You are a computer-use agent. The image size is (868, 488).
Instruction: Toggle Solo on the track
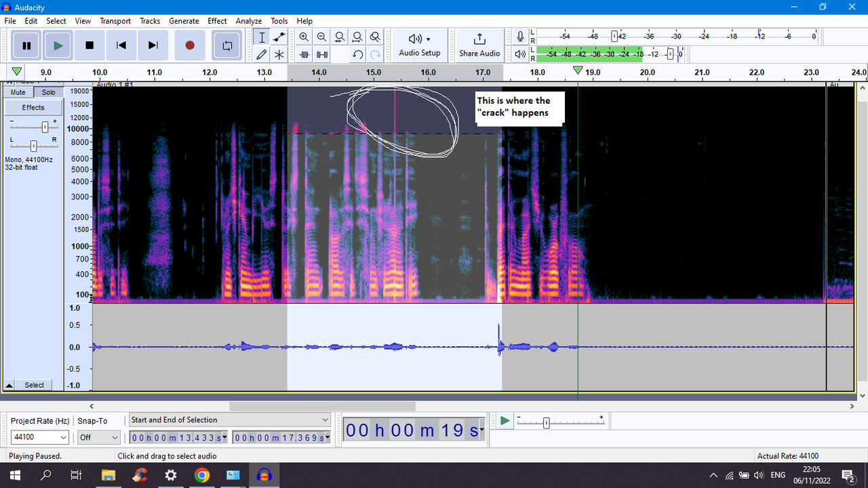[x=48, y=92]
